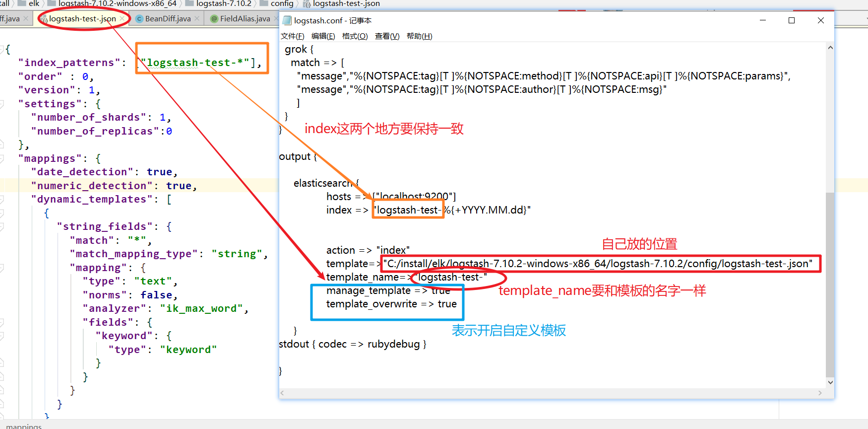This screenshot has height=429, width=868.
Task: Click the "order" key in JSON editor
Action: click(40, 76)
